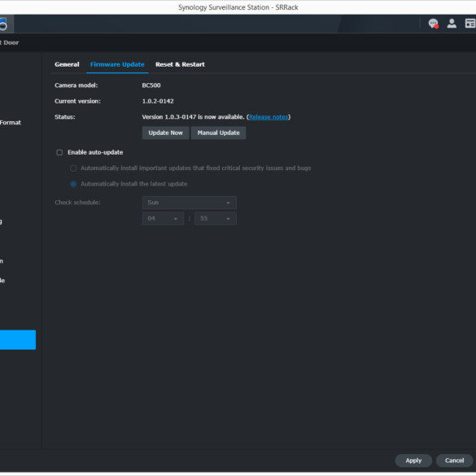
Task: Click the camera model BC500 text
Action: 151,85
